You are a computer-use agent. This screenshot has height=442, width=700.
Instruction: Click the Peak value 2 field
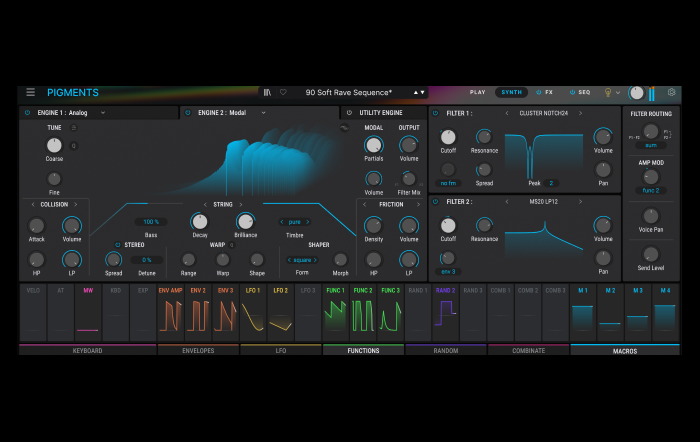tap(551, 183)
